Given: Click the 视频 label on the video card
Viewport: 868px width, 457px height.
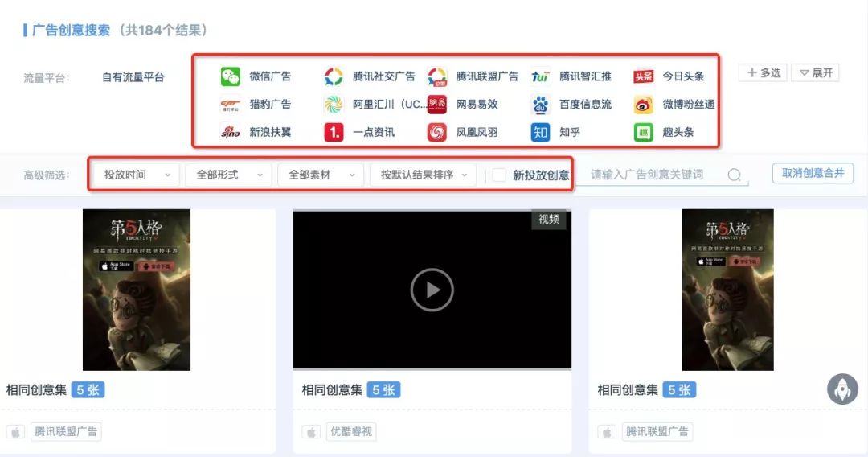Looking at the screenshot, I should click(549, 220).
